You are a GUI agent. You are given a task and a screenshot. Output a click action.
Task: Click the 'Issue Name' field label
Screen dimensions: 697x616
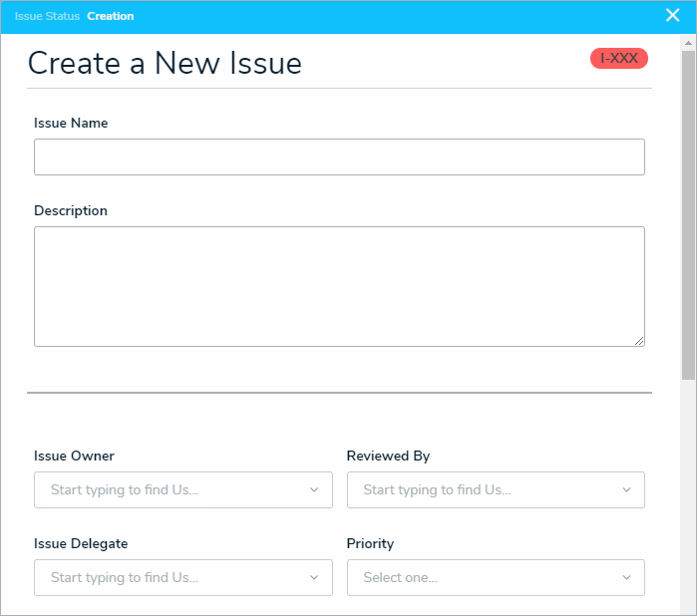pos(71,124)
